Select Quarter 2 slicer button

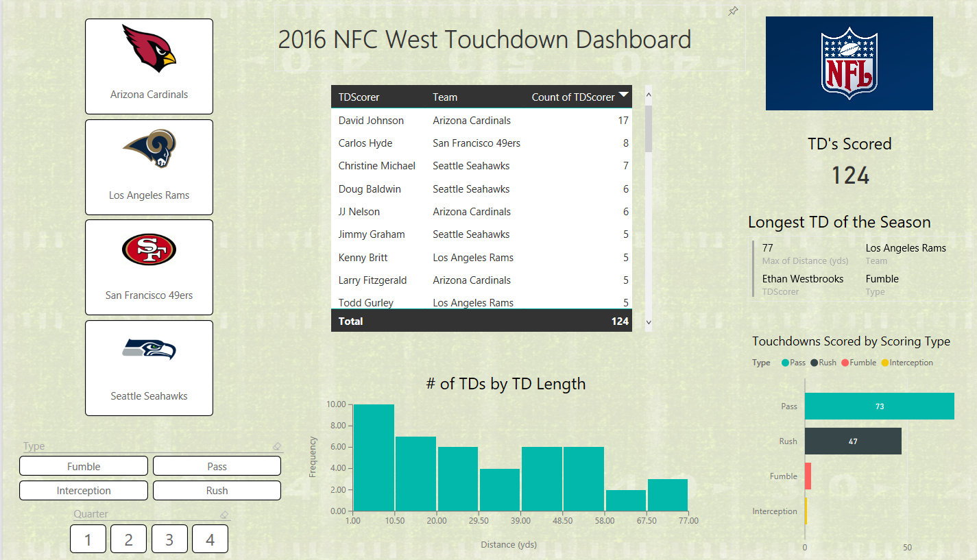(x=129, y=539)
